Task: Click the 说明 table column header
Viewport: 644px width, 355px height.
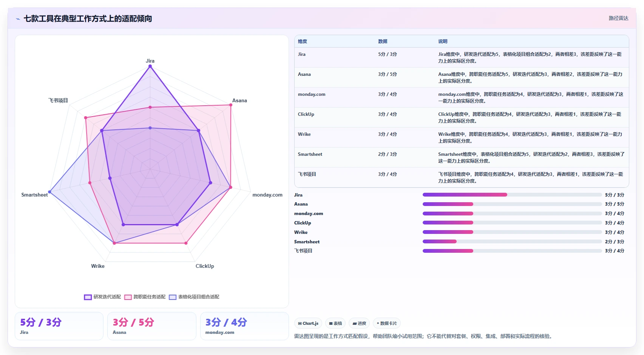Action: point(443,41)
